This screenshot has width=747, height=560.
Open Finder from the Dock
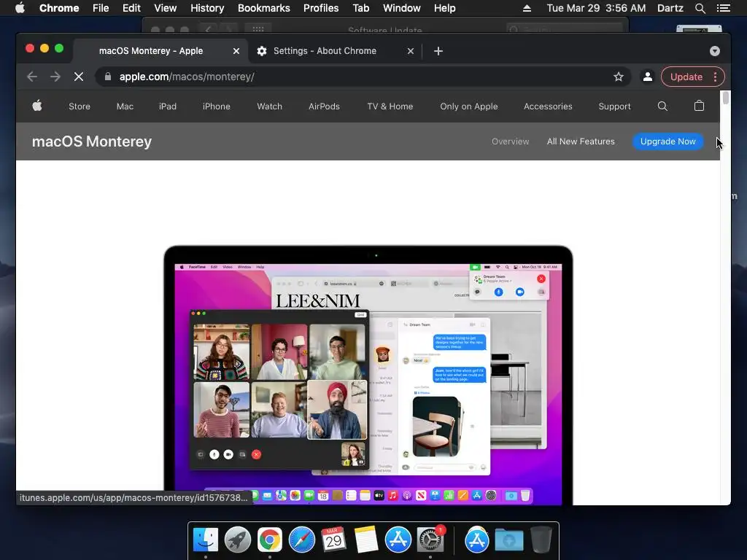205,540
